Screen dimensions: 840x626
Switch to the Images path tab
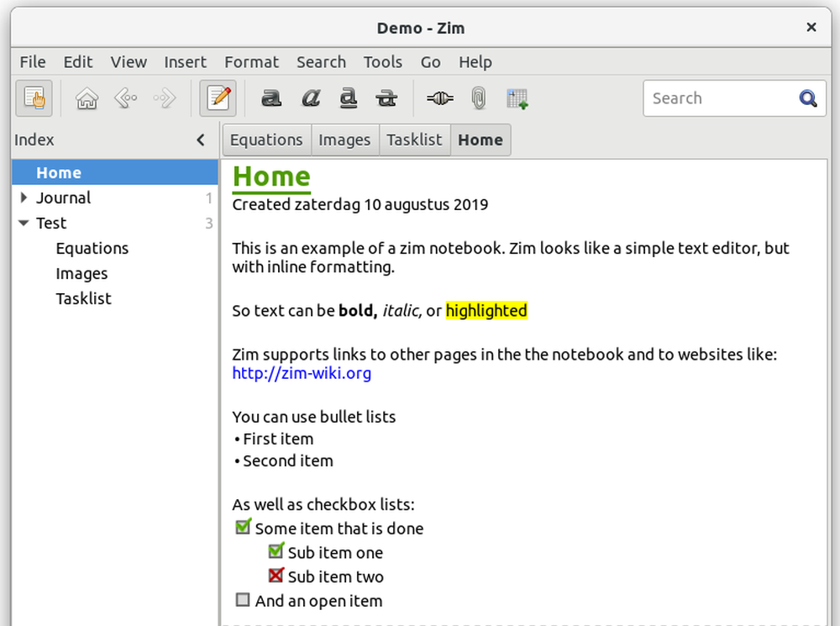click(x=345, y=139)
